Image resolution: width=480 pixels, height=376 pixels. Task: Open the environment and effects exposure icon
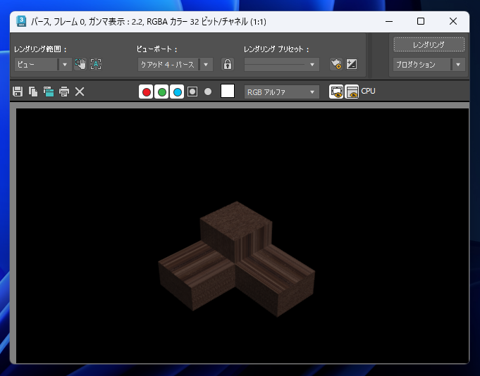[352, 64]
